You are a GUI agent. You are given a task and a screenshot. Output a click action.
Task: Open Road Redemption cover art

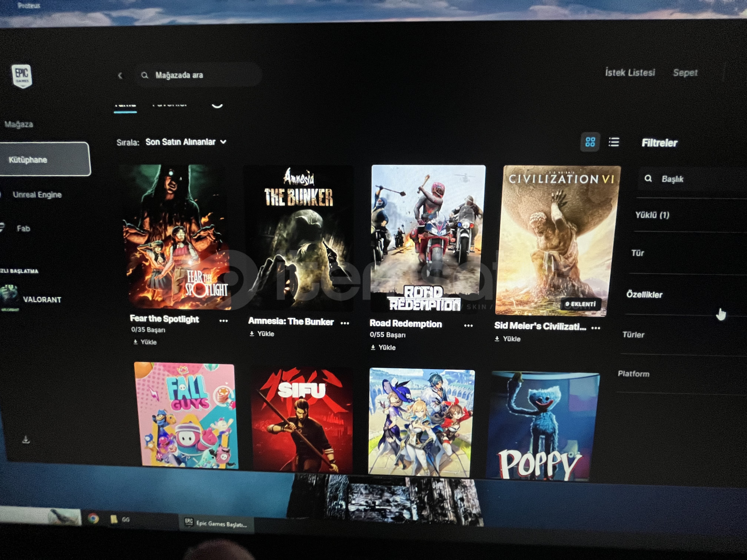tap(427, 239)
